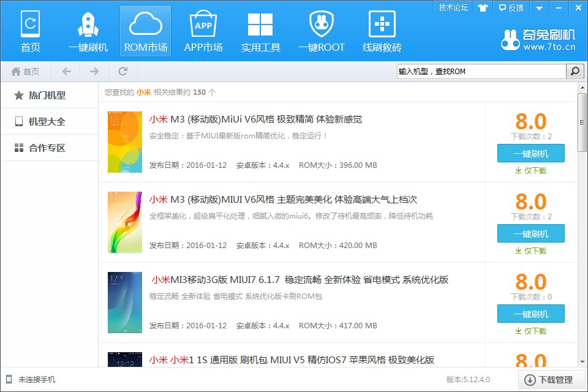The height and width of the screenshot is (392, 588).
Task: Close the 奇兔刷机 window
Action: 578,7
